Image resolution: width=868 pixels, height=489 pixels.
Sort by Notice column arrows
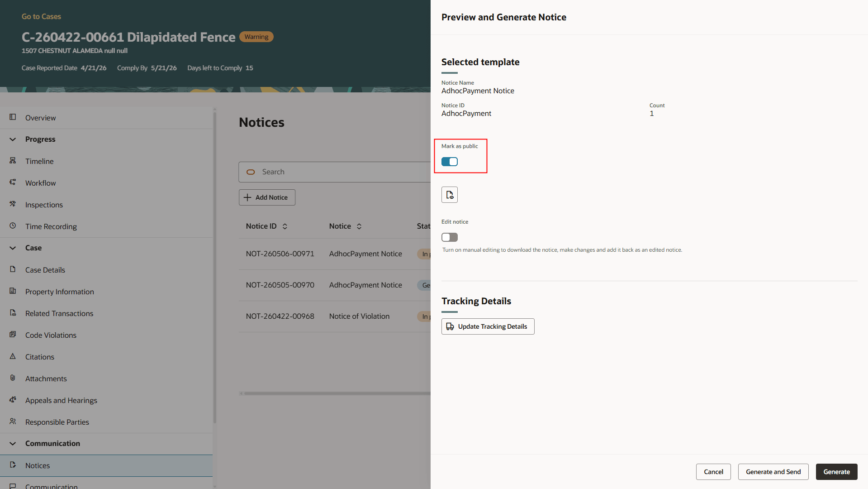(x=359, y=226)
